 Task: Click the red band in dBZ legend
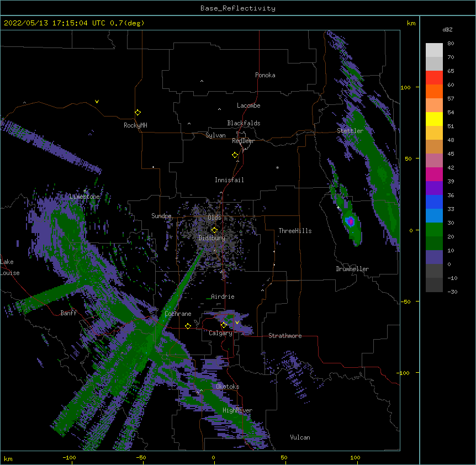(x=434, y=77)
